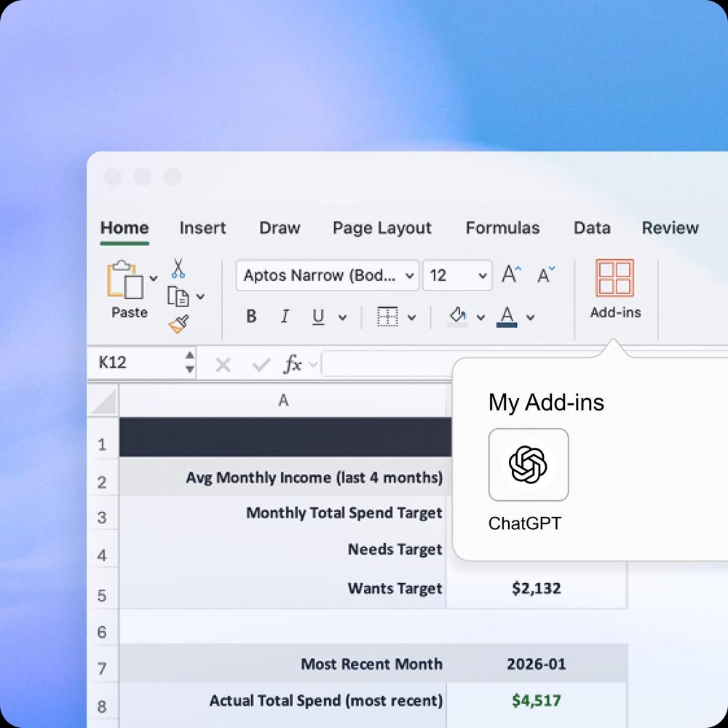Click cell 'Monthly Total Spend Target'
728x728 pixels.
pyautogui.click(x=283, y=513)
